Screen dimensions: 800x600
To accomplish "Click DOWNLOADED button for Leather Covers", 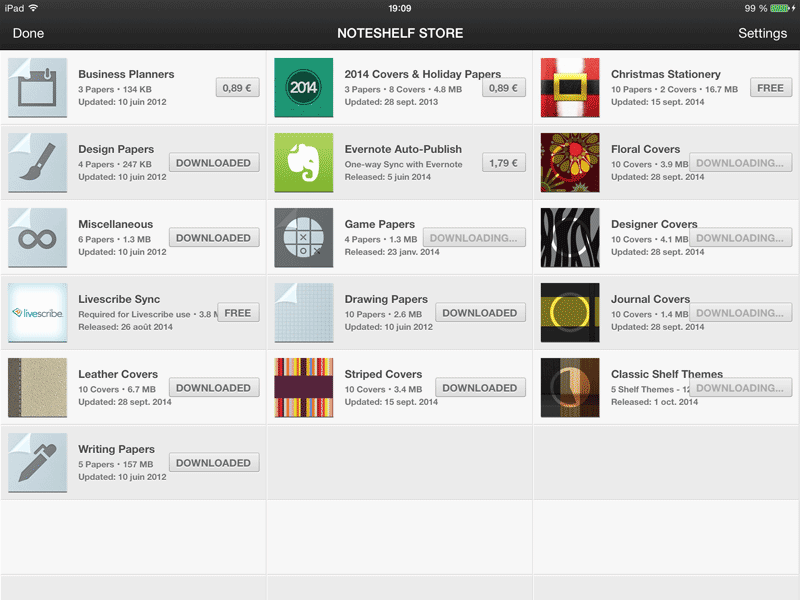I will pos(214,388).
